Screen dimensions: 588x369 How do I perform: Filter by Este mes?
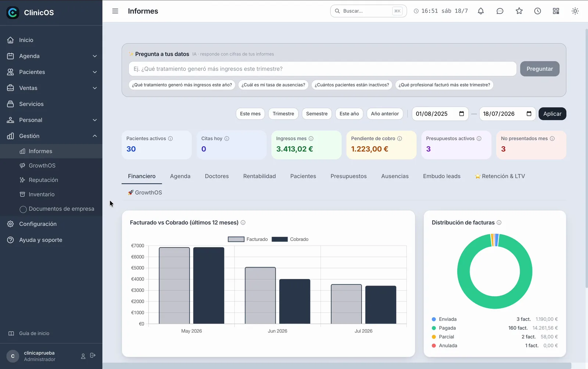250,114
